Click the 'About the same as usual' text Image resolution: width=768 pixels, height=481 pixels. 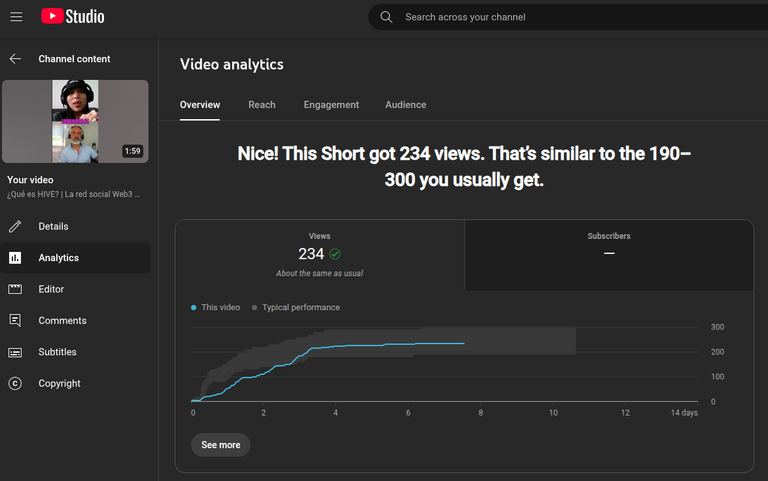[319, 273]
